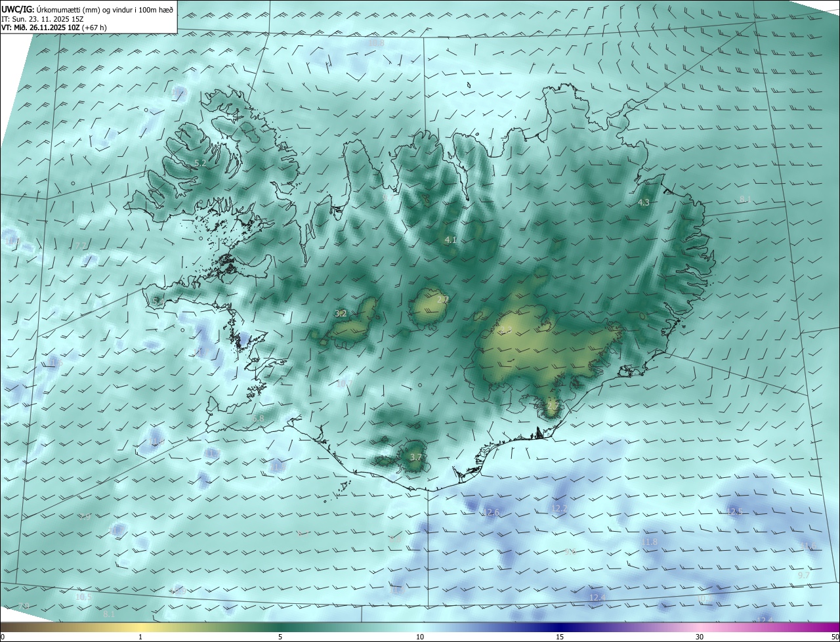Click the 7.2 value over the ocean
This screenshot has height=642, width=840.
(x=79, y=246)
